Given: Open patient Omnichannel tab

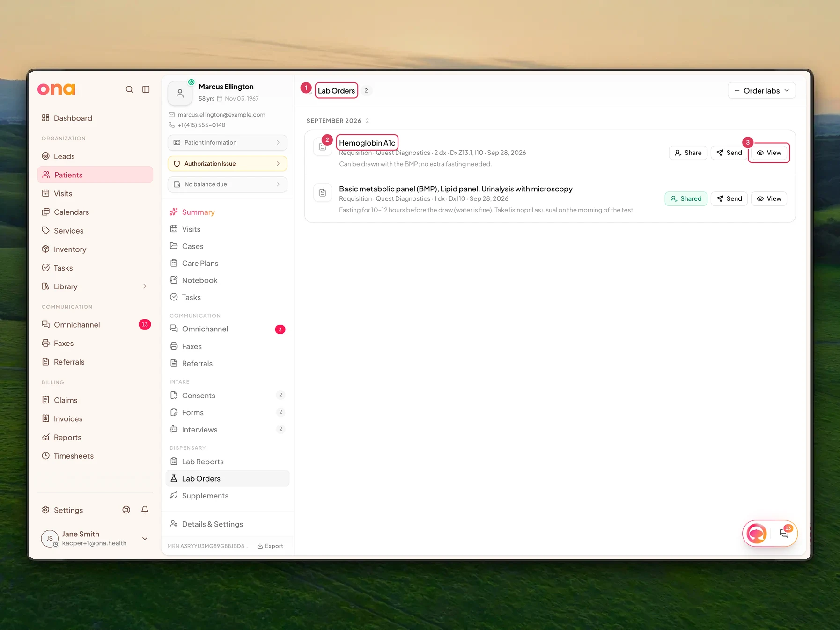Looking at the screenshot, I should tap(228, 329).
